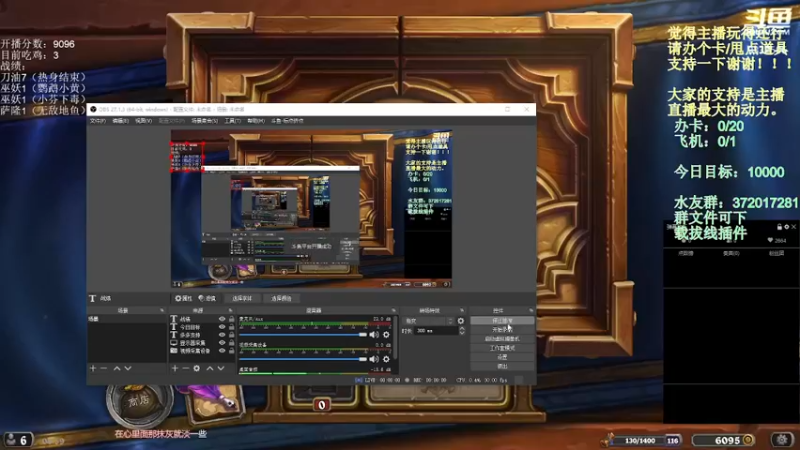This screenshot has width=800, height=450.
Task: Pop out the controls dock via header icon
Action: (531, 310)
